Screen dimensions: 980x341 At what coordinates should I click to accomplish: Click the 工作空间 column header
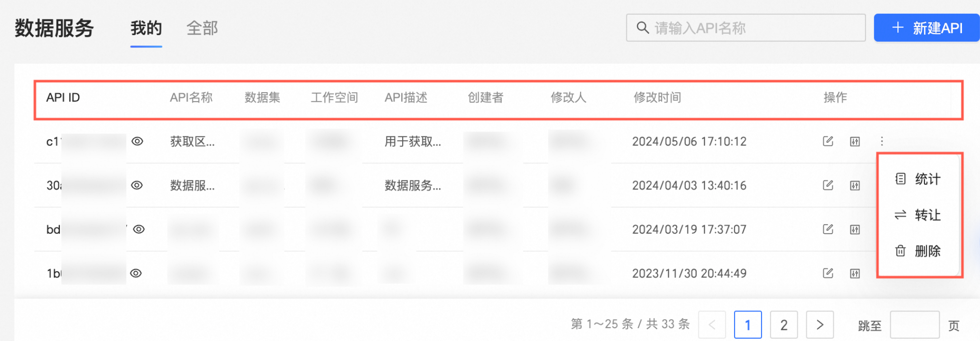[334, 97]
